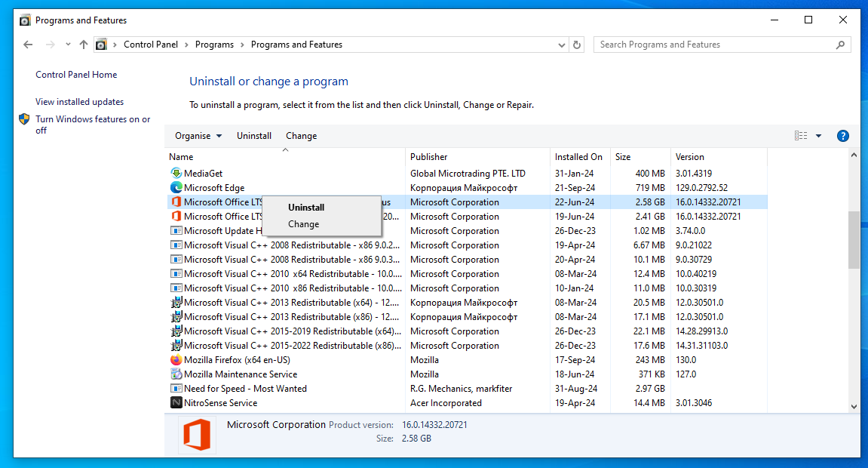The width and height of the screenshot is (868, 468).
Task: Navigate to Programs breadcrumb
Action: pyautogui.click(x=214, y=45)
